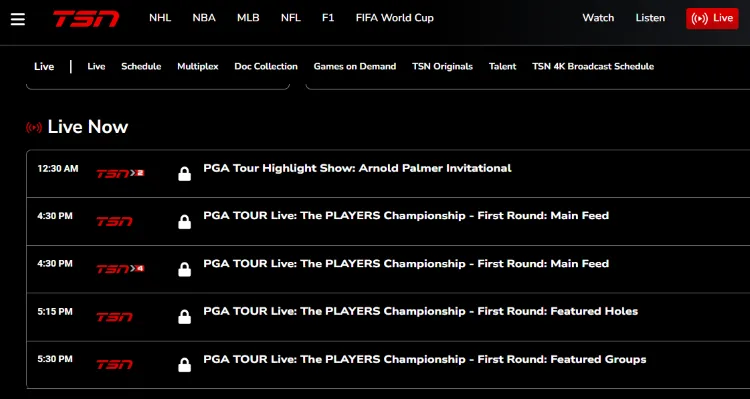The height and width of the screenshot is (399, 750).
Task: Open the Listen menu
Action: click(x=650, y=18)
